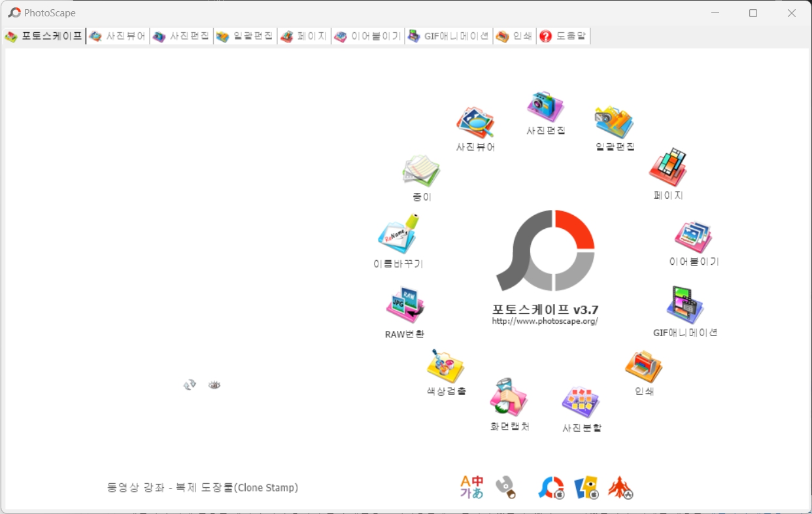
Task: Minimize the PhotoScape window
Action: pos(715,13)
